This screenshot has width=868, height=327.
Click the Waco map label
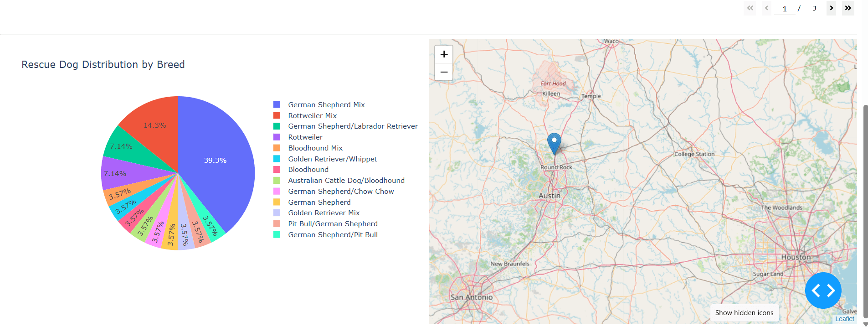(x=611, y=41)
